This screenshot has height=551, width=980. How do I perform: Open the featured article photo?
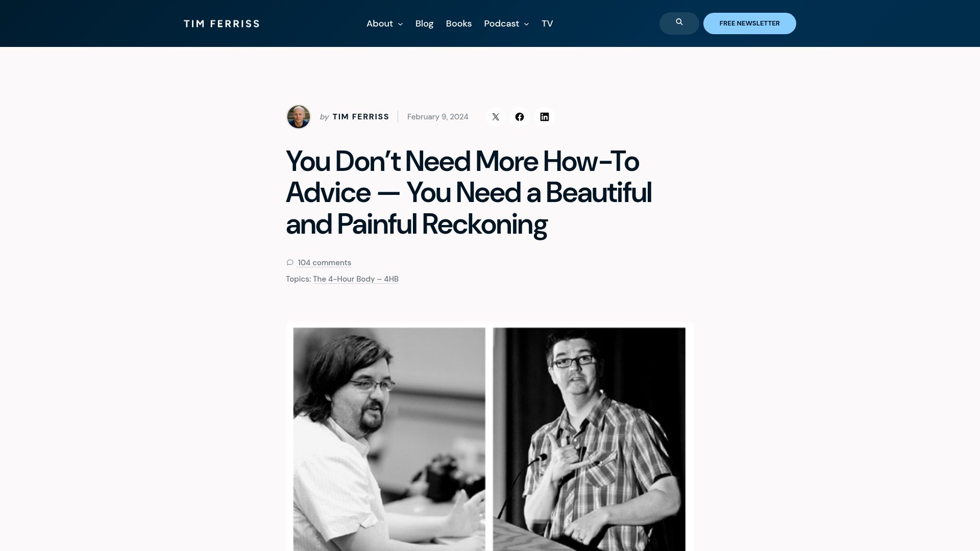(489, 437)
